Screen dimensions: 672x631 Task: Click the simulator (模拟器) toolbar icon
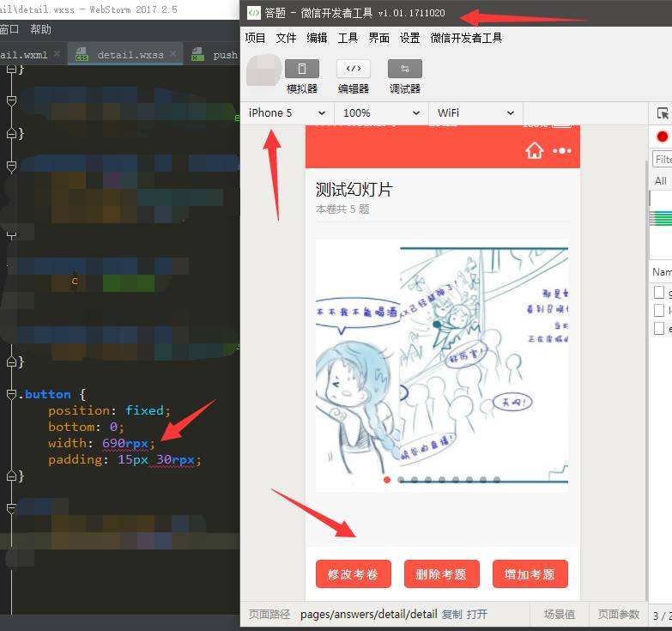pyautogui.click(x=302, y=69)
